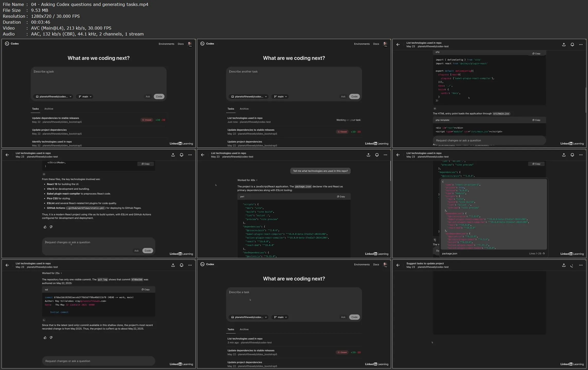The height and width of the screenshot is (370, 588).
Task: Click share icon in the key technologies list frame
Action: 173,155
